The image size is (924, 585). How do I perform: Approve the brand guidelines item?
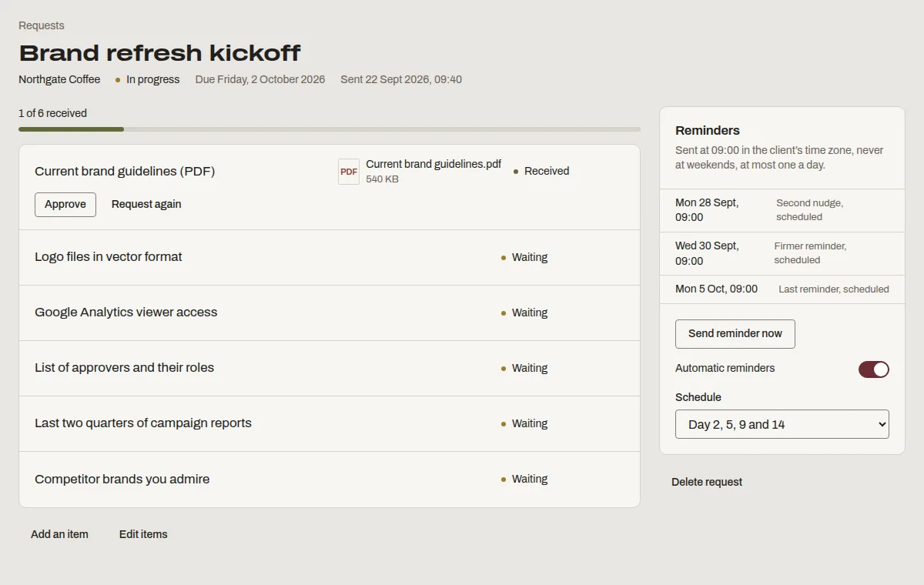tap(65, 205)
